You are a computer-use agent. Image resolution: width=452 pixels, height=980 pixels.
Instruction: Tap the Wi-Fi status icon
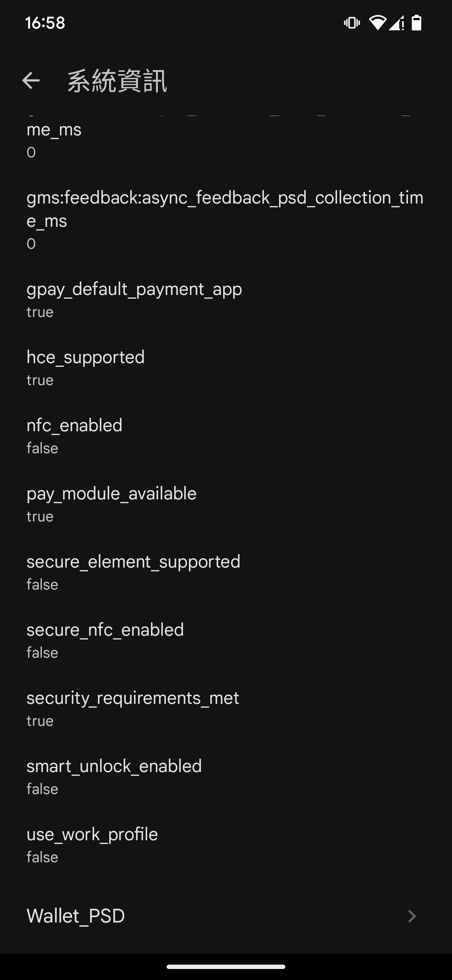(378, 23)
